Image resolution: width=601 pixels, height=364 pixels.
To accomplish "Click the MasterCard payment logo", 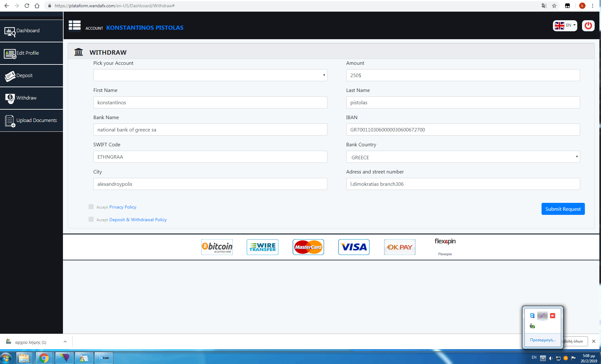I will coord(308,247).
